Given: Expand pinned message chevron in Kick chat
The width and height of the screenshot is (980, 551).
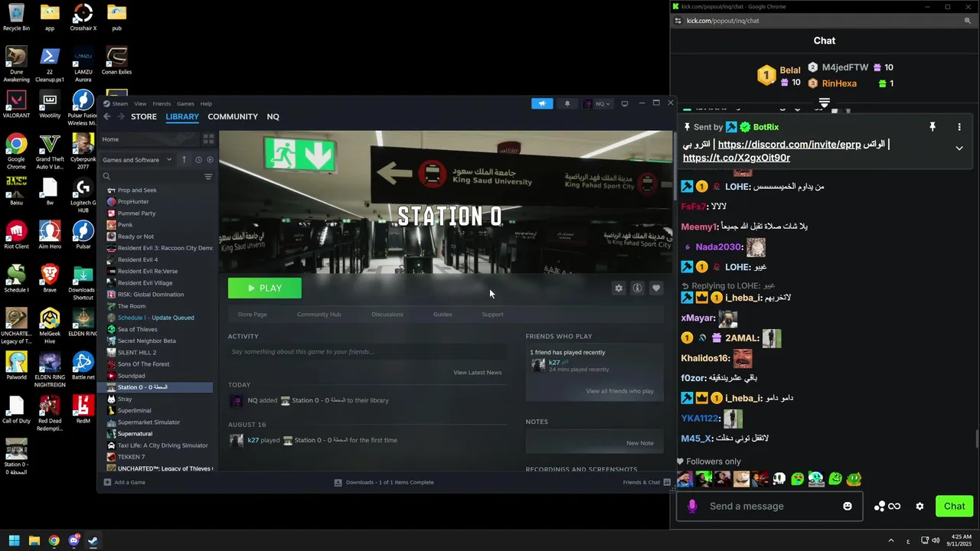Looking at the screenshot, I should (x=959, y=148).
